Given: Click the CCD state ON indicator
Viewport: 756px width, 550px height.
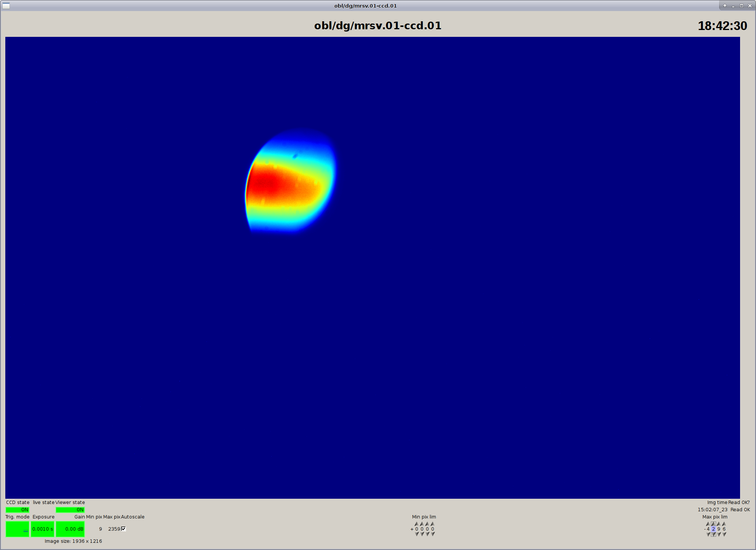Looking at the screenshot, I should click(17, 510).
